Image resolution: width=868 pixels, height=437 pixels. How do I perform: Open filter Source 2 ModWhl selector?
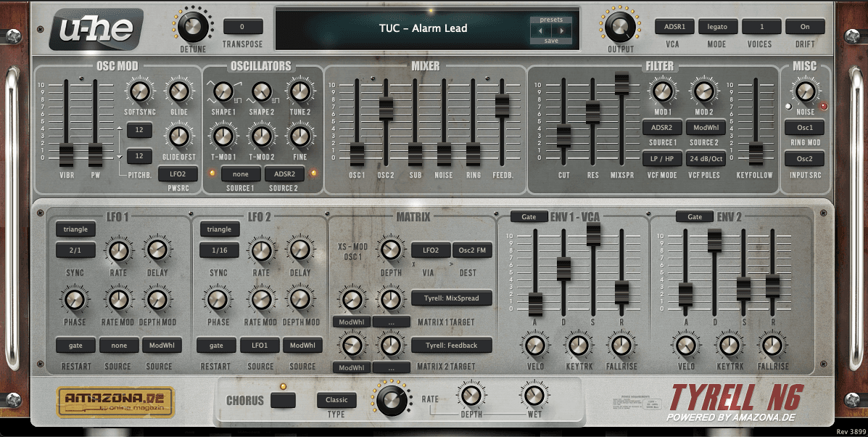click(706, 127)
